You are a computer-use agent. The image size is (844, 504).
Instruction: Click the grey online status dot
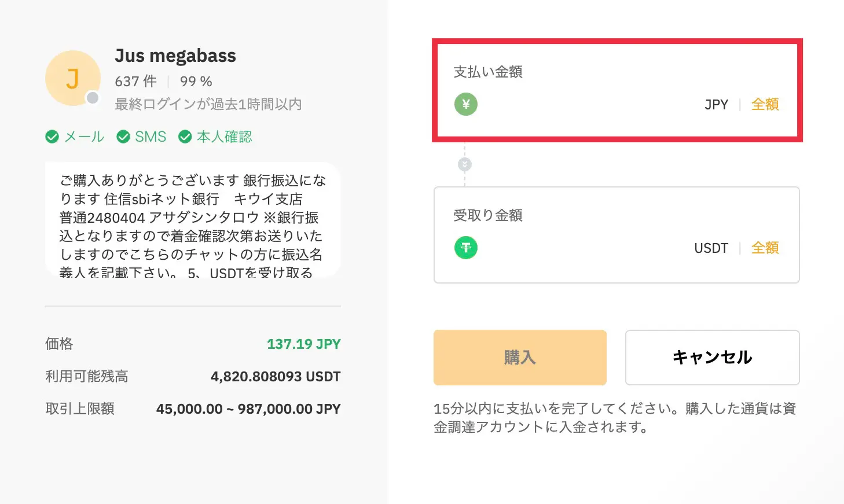[93, 98]
